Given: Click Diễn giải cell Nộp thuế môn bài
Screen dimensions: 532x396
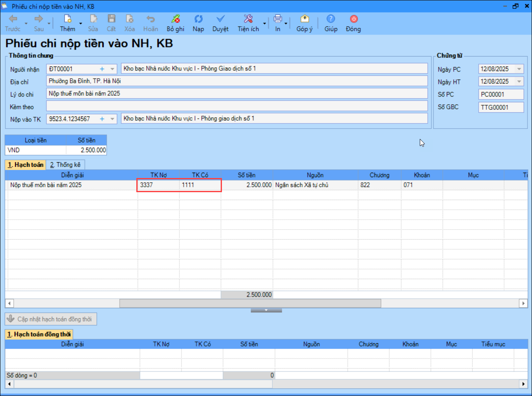Looking at the screenshot, I should tap(73, 185).
